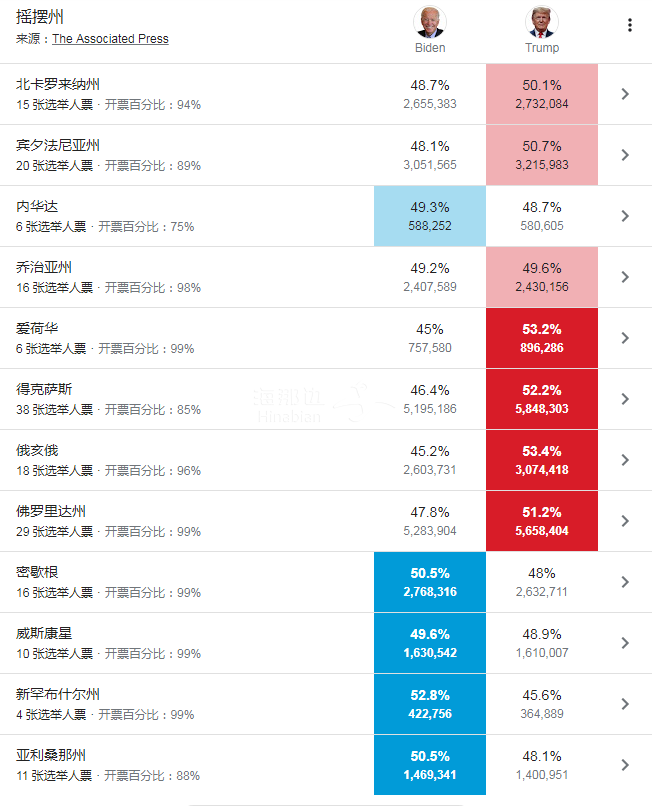
Task: Expand the 乔治亚州 row chevron
Action: click(x=625, y=277)
